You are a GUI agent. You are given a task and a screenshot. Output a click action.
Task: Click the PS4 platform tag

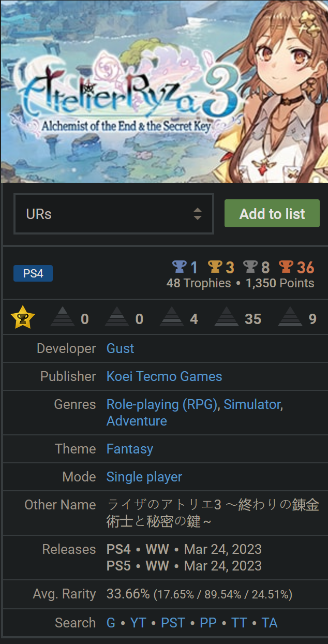tap(33, 273)
